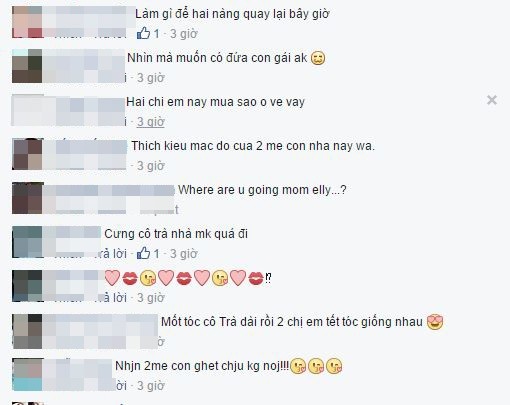
Task: Click the first red lips emoji
Action: [x=130, y=278]
